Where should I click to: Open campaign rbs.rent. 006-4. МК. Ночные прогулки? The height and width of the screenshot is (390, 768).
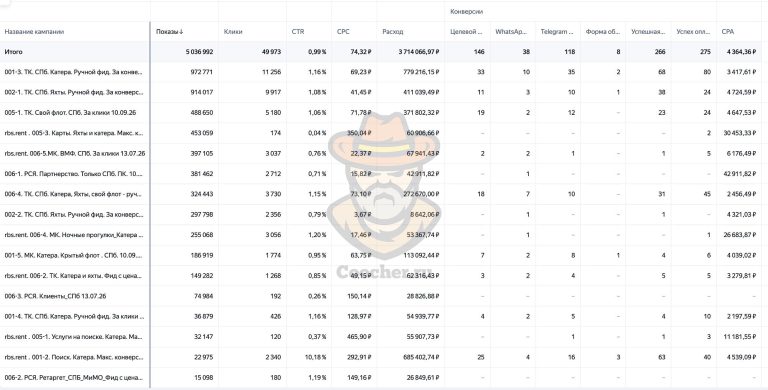[x=74, y=235]
